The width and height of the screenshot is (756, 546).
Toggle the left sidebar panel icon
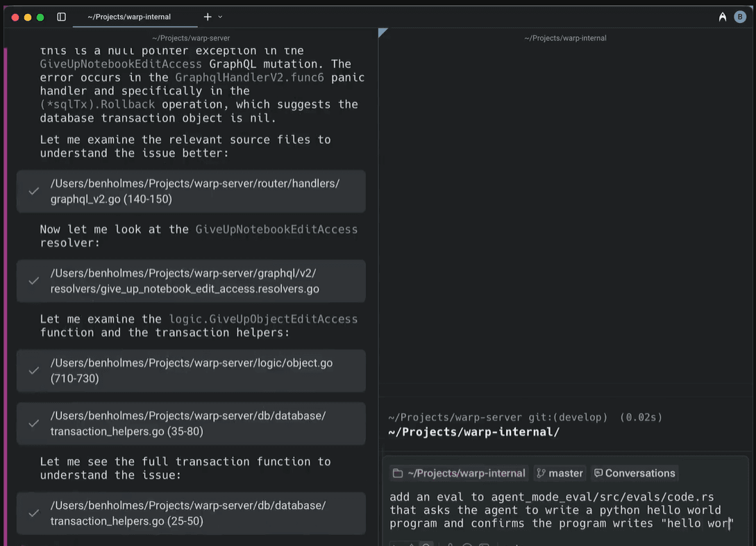pyautogui.click(x=61, y=17)
